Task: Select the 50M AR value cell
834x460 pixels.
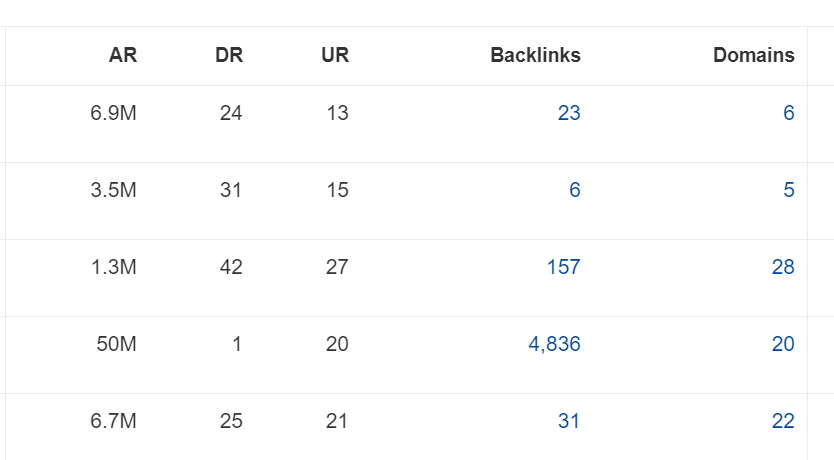Action: point(116,344)
